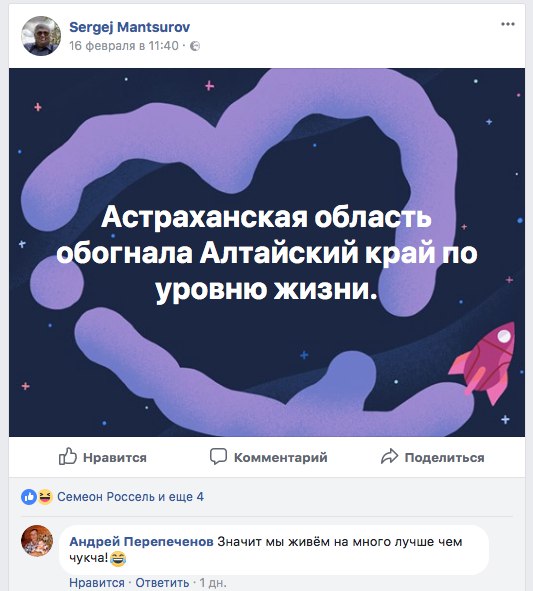Screen dimensions: 533x591
Task: Like the comment via small Нравится link
Action: point(97,583)
